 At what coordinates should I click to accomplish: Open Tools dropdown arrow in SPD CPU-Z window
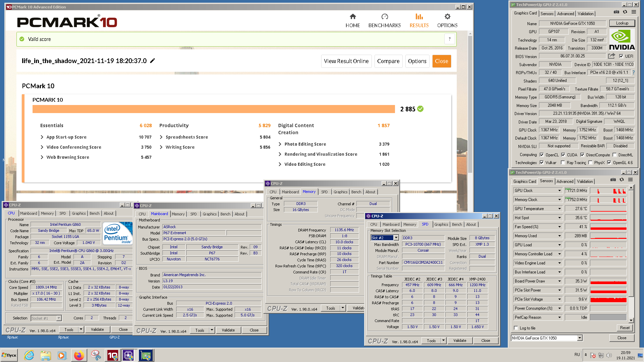click(x=443, y=341)
